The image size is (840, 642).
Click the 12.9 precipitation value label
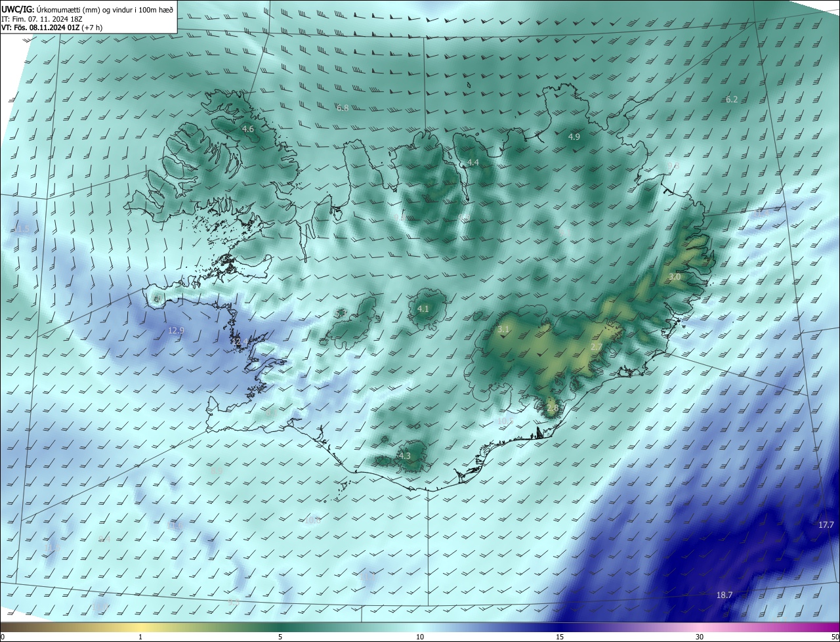[177, 330]
